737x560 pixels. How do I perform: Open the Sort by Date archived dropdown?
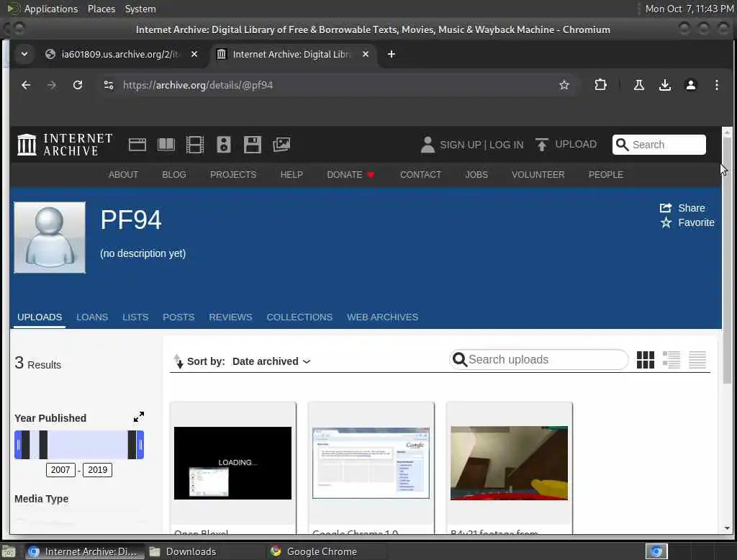click(271, 361)
